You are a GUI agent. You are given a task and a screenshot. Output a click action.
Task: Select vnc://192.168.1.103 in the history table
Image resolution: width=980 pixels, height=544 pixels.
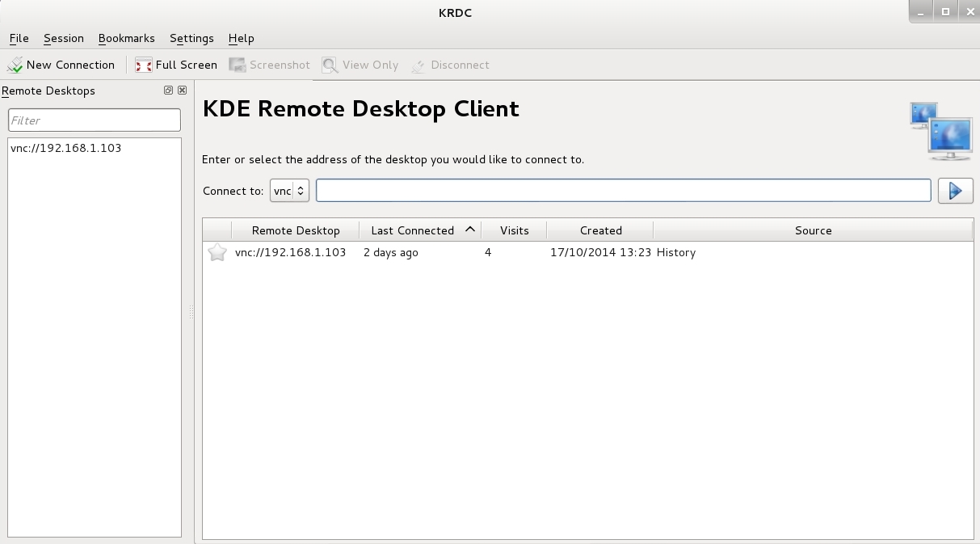coord(290,252)
